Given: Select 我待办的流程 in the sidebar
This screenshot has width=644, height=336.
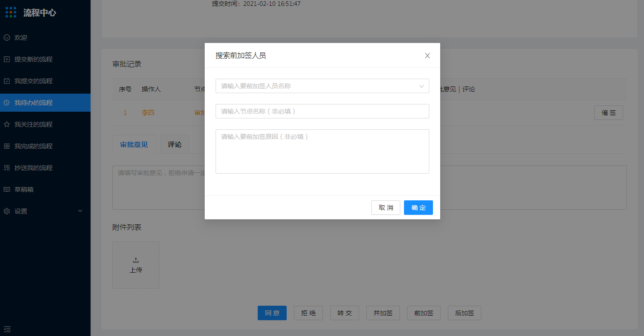Looking at the screenshot, I should pos(45,103).
